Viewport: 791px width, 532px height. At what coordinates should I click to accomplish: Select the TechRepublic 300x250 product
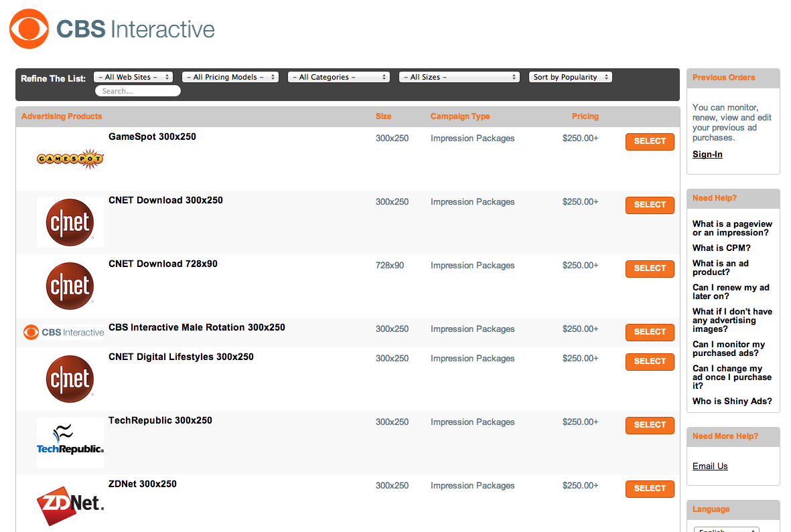tap(650, 425)
